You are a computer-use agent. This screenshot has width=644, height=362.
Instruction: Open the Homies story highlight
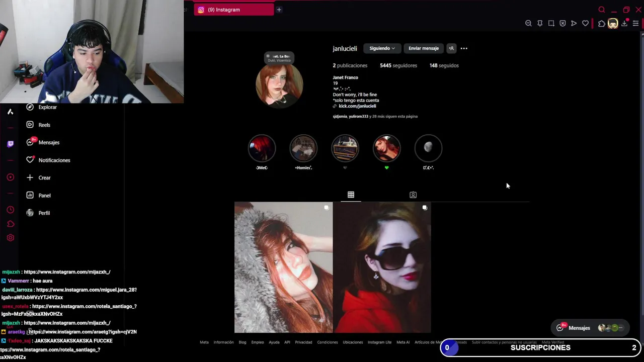pyautogui.click(x=303, y=148)
